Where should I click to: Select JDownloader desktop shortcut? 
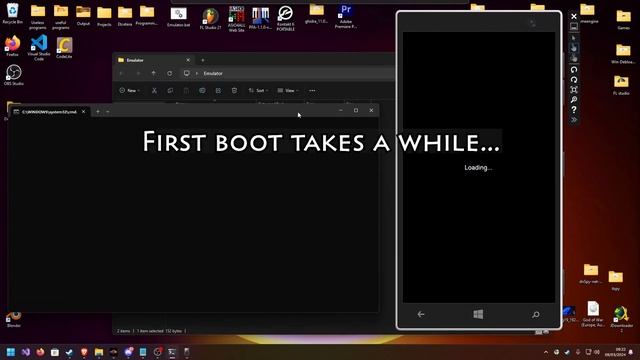click(621, 318)
